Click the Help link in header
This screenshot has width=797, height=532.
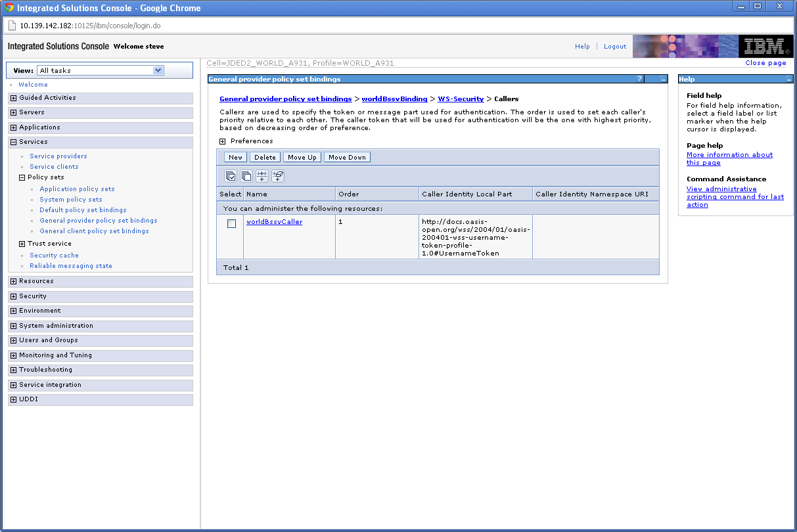[582, 47]
